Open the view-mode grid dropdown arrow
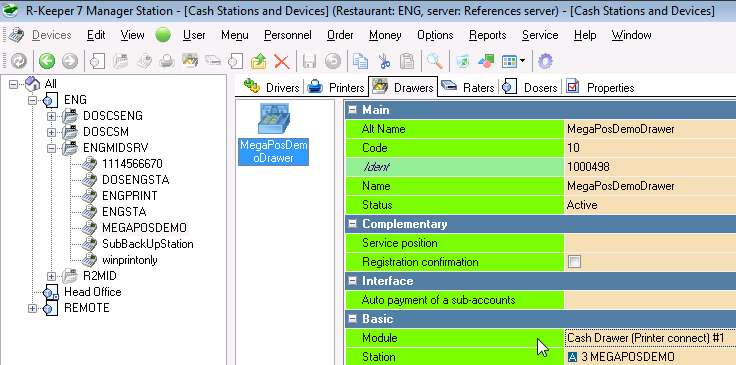The height and width of the screenshot is (365, 736). pos(522,61)
